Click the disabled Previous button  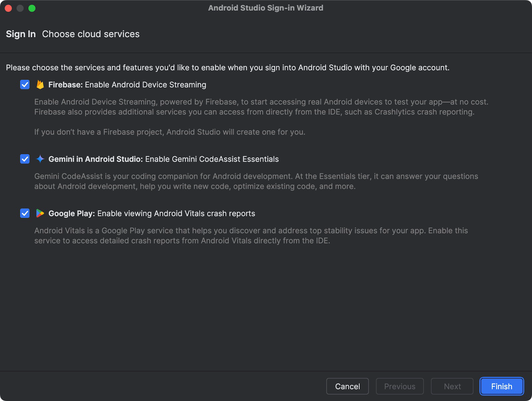click(400, 386)
